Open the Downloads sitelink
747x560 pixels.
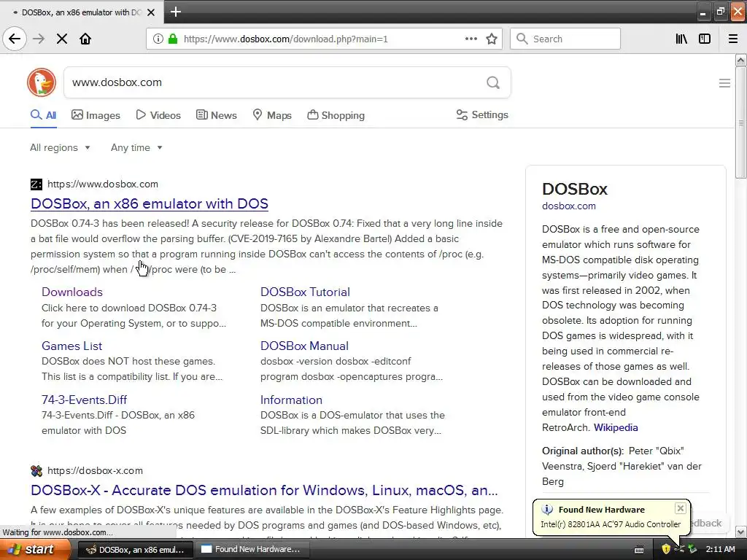[x=72, y=292]
